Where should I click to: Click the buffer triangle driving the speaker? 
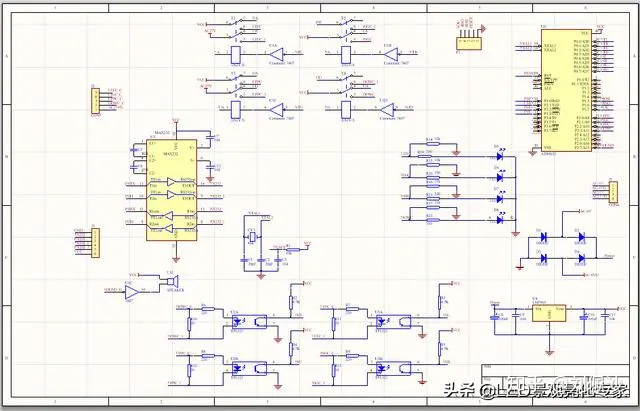[132, 292]
